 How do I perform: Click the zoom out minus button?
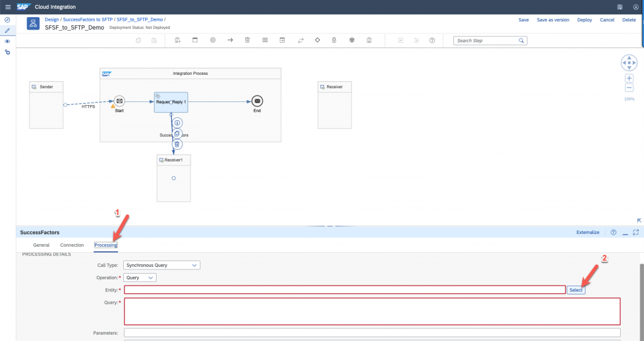(x=629, y=88)
